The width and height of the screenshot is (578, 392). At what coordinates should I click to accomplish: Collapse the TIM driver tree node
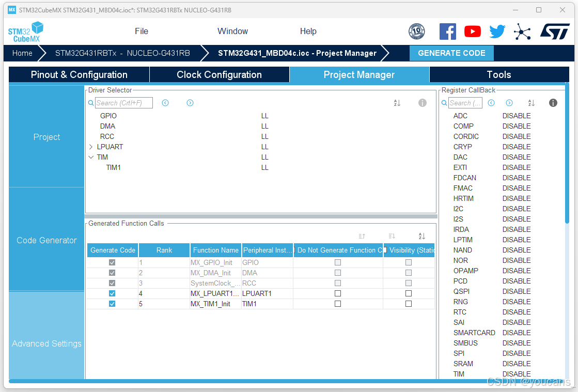pyautogui.click(x=91, y=158)
